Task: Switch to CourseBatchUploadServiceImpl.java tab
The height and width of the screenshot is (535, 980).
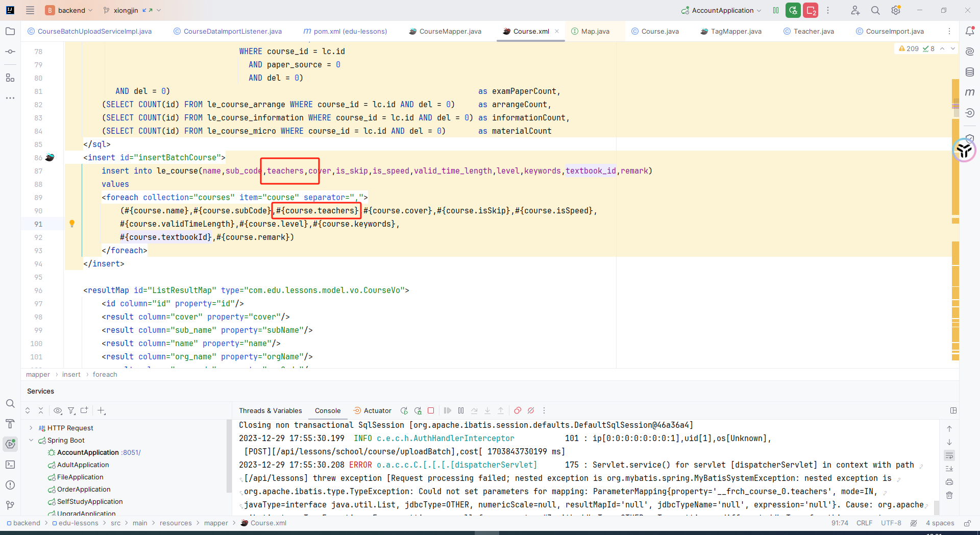Action: [x=90, y=31]
